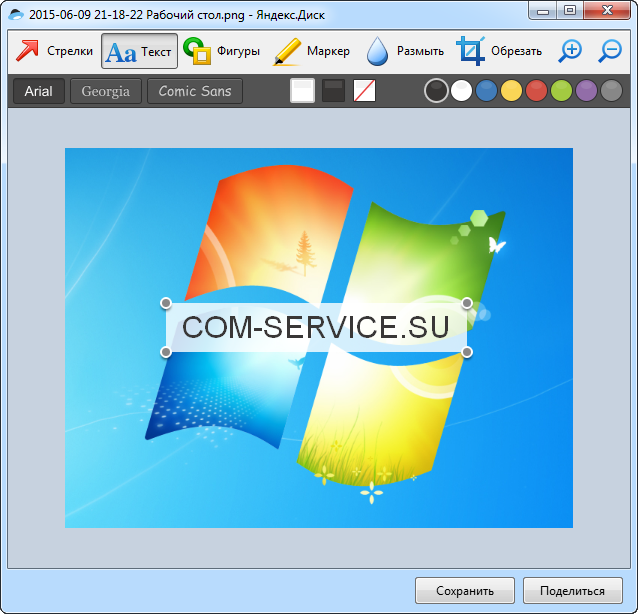Image resolution: width=638 pixels, height=614 pixels.
Task: Switch font to Arial
Action: click(x=39, y=91)
